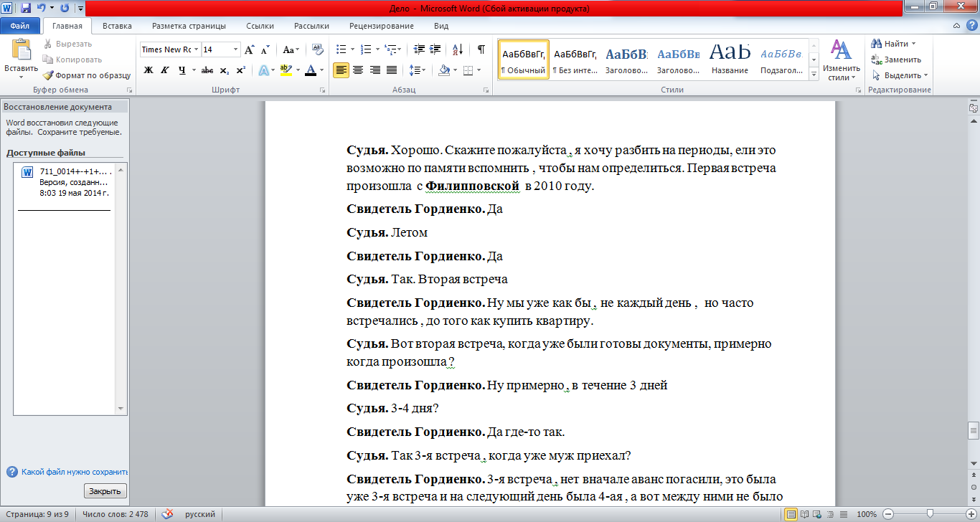Click Формат по образцу format painter
Image resolution: width=980 pixels, height=522 pixels.
pos(86,75)
